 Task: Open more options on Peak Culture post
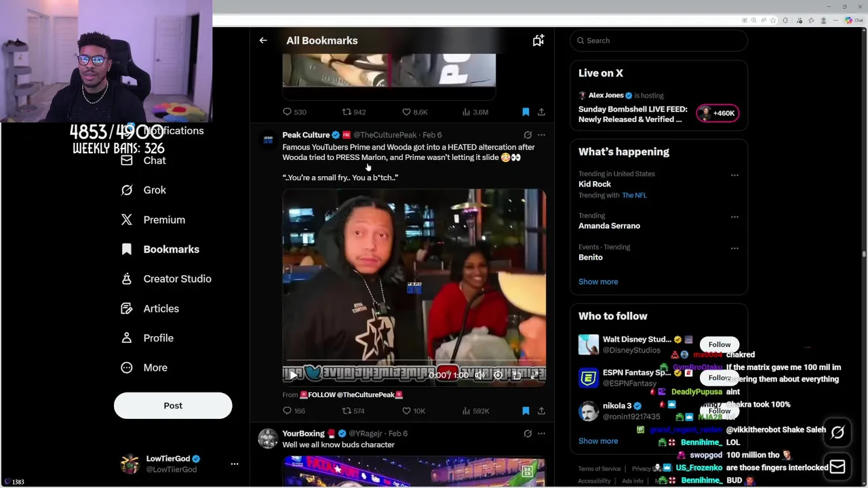click(541, 135)
